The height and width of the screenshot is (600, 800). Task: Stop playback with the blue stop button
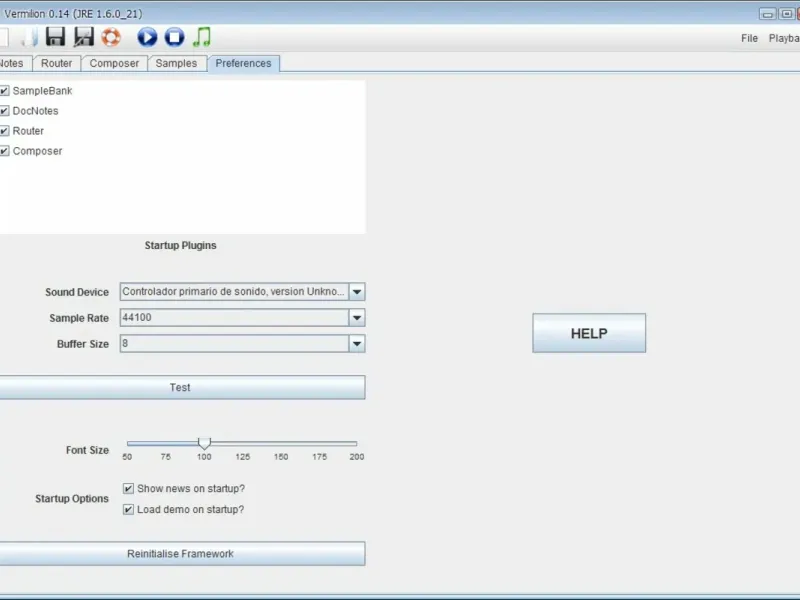(x=174, y=37)
